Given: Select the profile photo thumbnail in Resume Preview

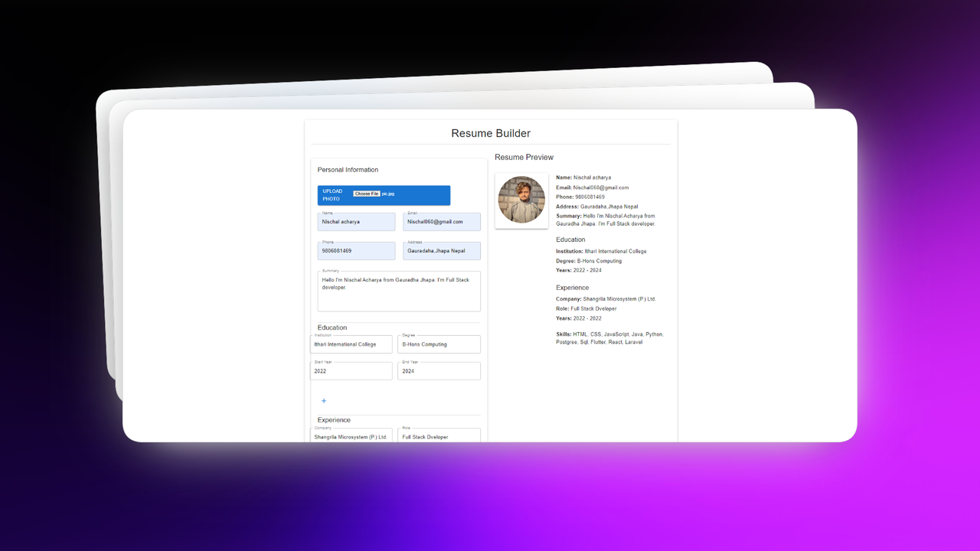Looking at the screenshot, I should pyautogui.click(x=521, y=200).
